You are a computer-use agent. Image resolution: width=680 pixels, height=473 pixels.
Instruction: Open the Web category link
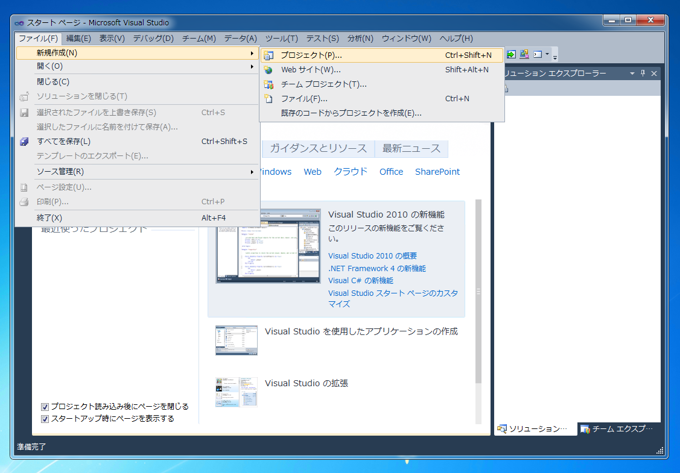[x=312, y=172]
